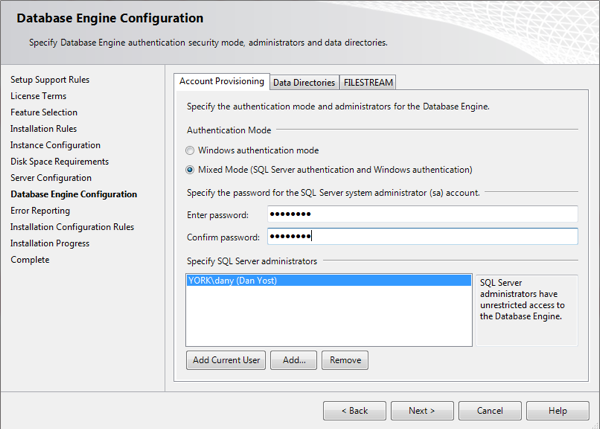Click License Terms step in sidebar
The width and height of the screenshot is (600, 429).
click(38, 96)
